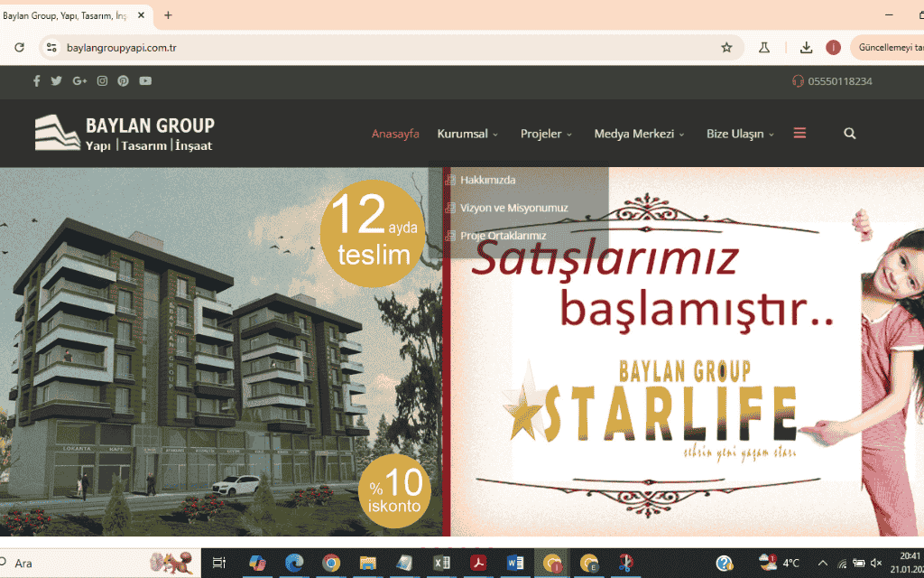This screenshot has width=924, height=578.
Task: Open the Google Plus social icon
Action: (79, 81)
